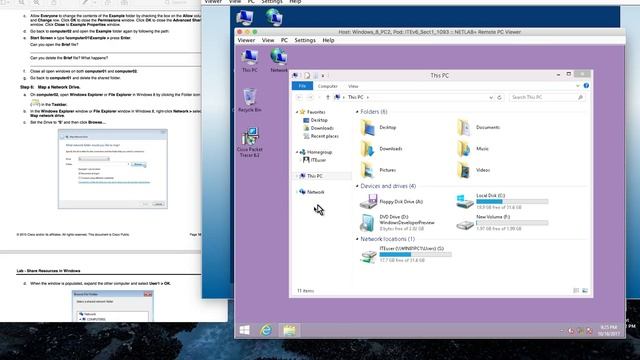Viewport: 640px width, 360px height.
Task: Switch to large icons view in status bar
Action: tap(584, 291)
